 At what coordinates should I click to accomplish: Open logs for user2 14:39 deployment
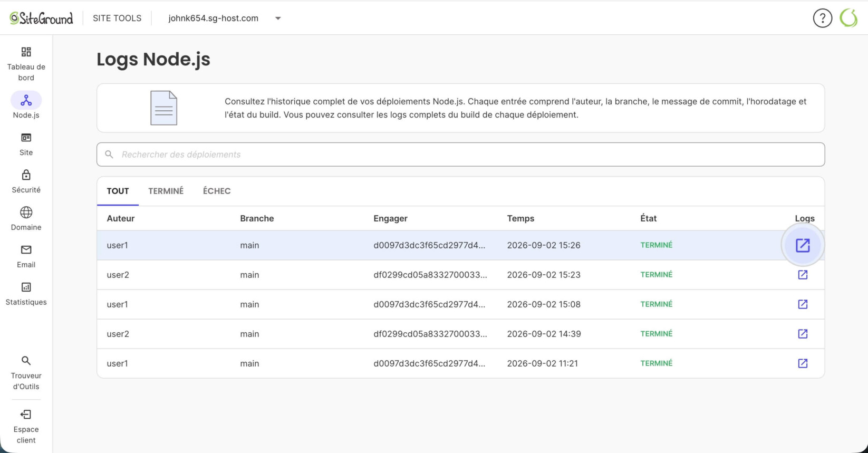[803, 334]
